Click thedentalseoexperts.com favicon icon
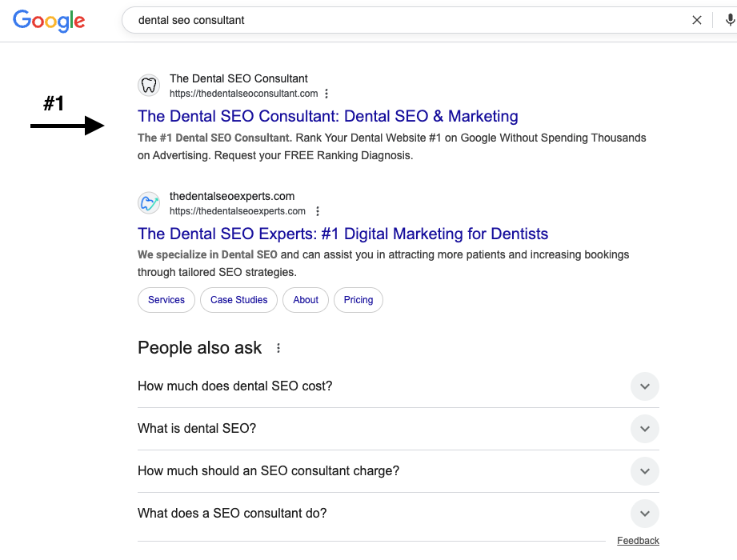The image size is (737, 560). tap(149, 203)
